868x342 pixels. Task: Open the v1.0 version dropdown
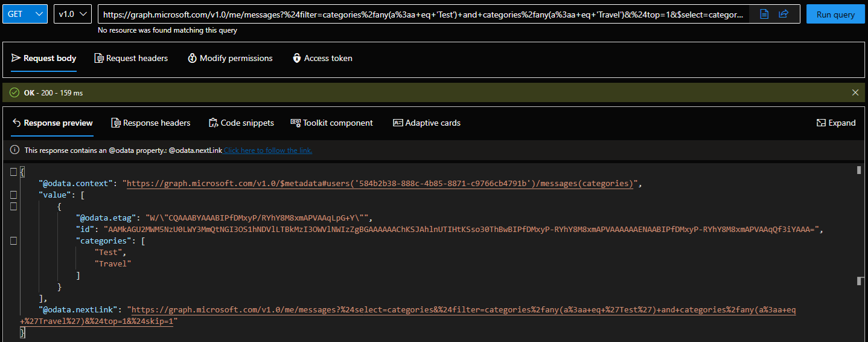coord(72,14)
